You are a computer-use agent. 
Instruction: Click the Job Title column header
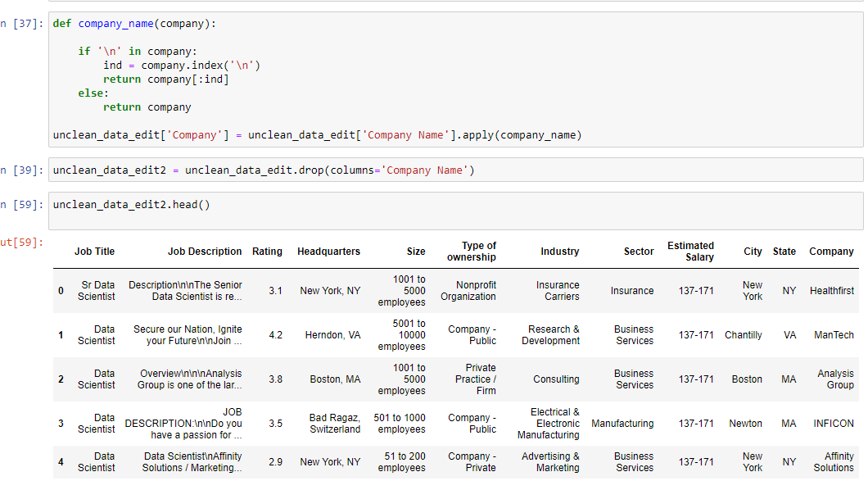95,251
